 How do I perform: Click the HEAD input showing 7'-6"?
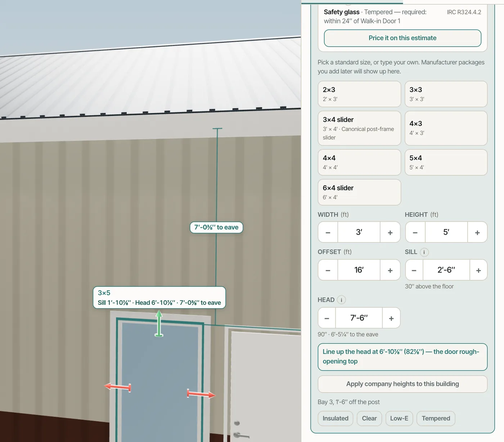(x=359, y=318)
